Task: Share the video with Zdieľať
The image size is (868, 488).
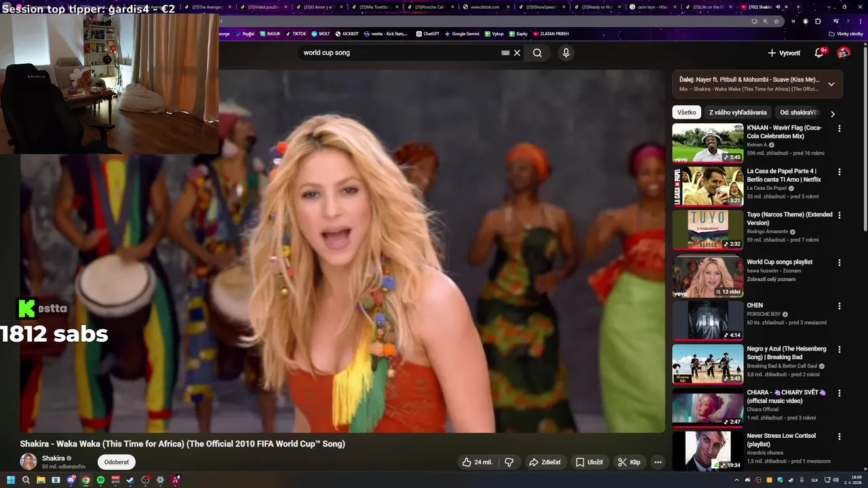Action: tap(545, 462)
